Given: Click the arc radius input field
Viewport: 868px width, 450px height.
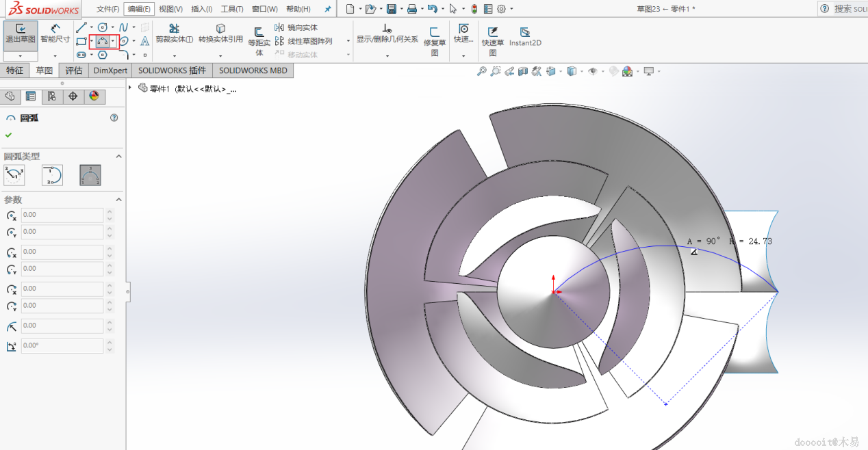Looking at the screenshot, I should 62,326.
